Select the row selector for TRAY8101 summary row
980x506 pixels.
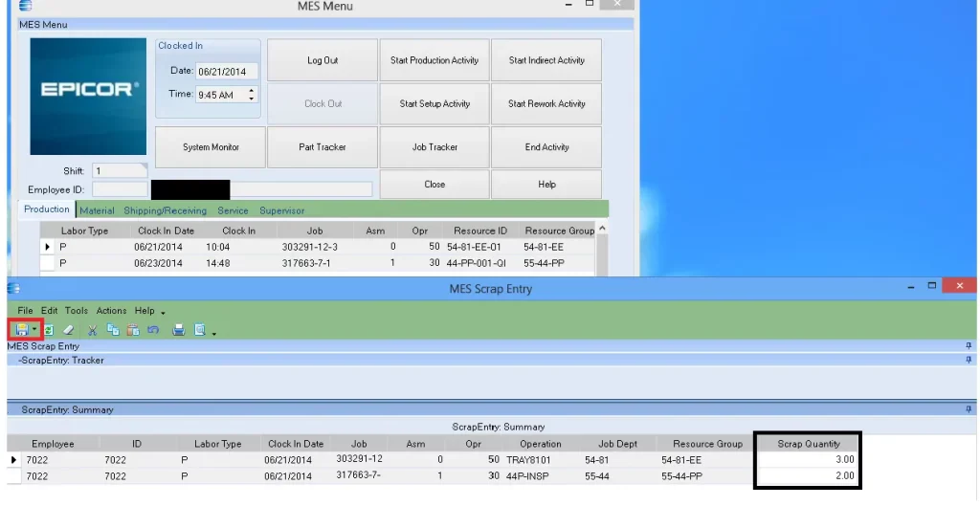pos(13,460)
